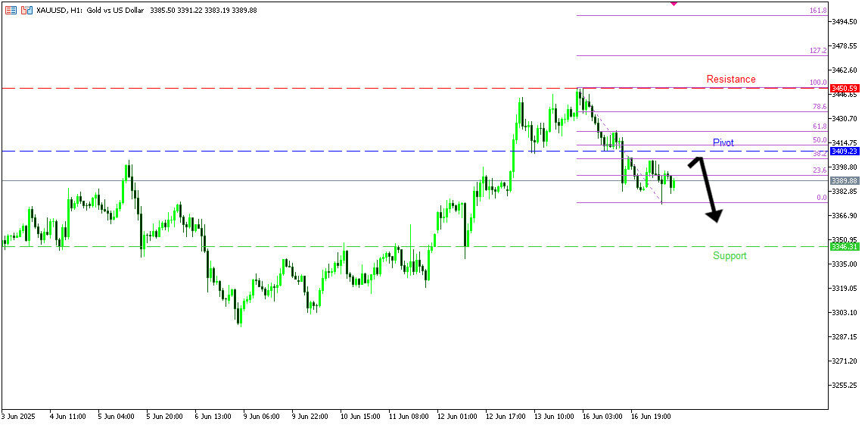
Task: Click the red 3450.59 price tag
Action: click(845, 89)
